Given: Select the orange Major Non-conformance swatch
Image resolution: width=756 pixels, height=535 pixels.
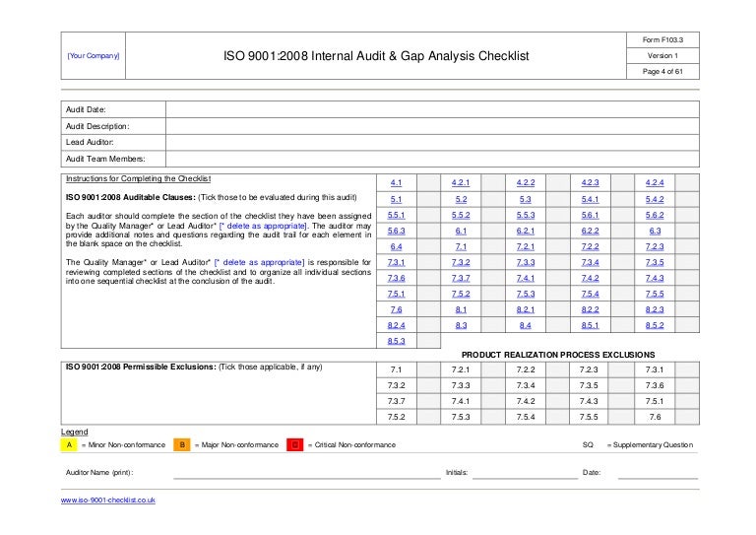Looking at the screenshot, I should click(x=183, y=445).
